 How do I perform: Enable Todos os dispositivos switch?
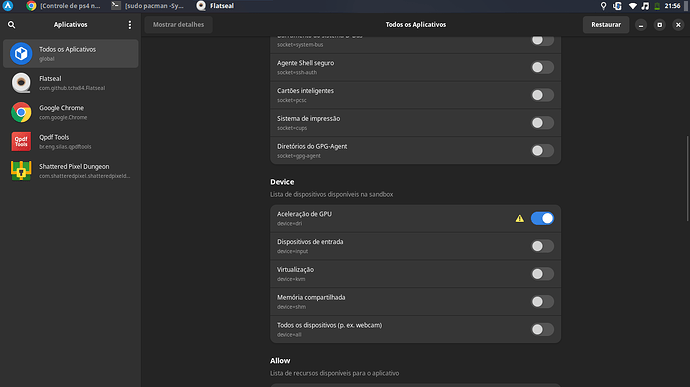coord(542,329)
